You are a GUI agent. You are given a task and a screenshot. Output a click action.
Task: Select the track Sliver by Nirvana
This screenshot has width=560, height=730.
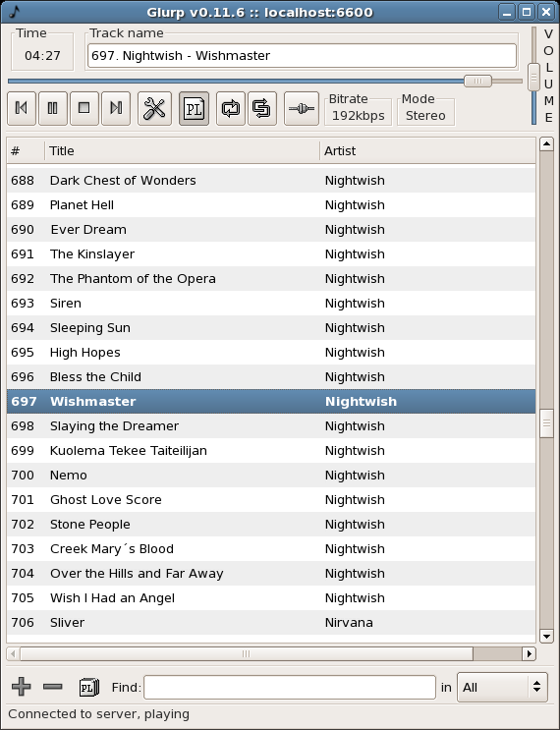(271, 623)
